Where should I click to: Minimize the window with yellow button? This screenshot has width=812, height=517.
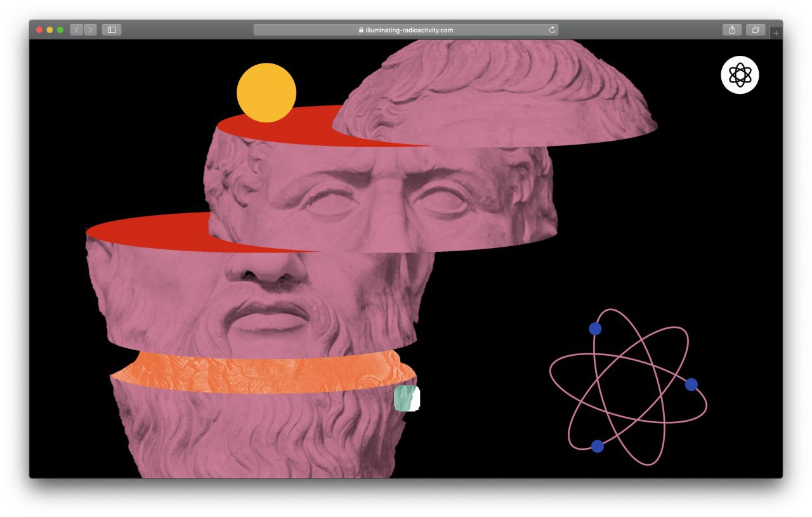click(x=49, y=30)
